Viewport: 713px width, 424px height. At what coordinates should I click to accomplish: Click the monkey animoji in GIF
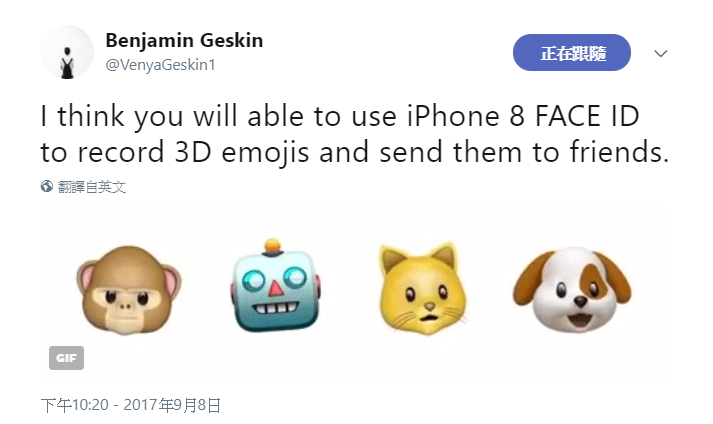[129, 290]
